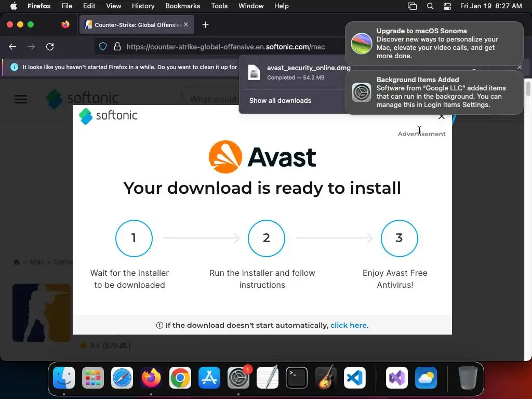Image resolution: width=532 pixels, height=399 pixels.
Task: Open the Firefox View pinned icon
Action: (x=65, y=24)
